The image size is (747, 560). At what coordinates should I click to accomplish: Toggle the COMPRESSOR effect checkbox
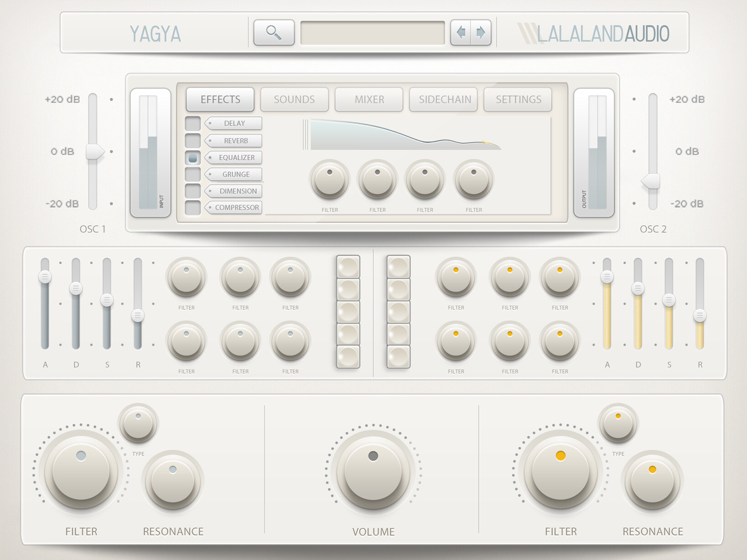tap(192, 208)
